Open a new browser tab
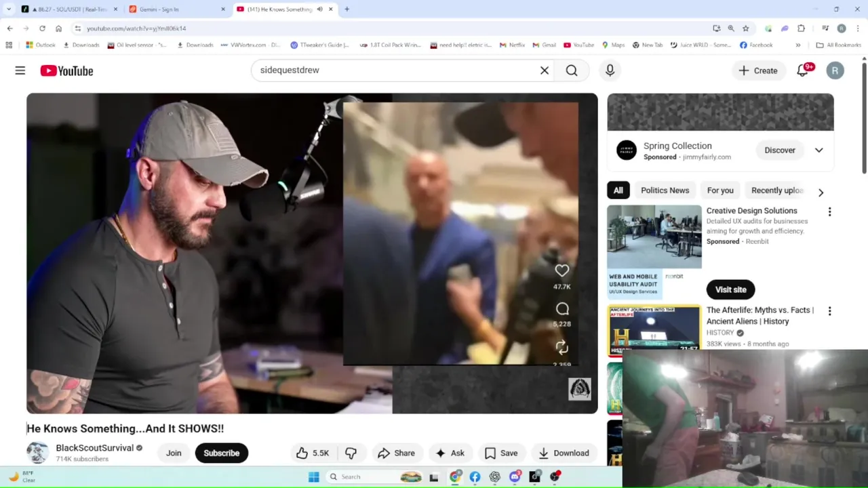 point(347,9)
